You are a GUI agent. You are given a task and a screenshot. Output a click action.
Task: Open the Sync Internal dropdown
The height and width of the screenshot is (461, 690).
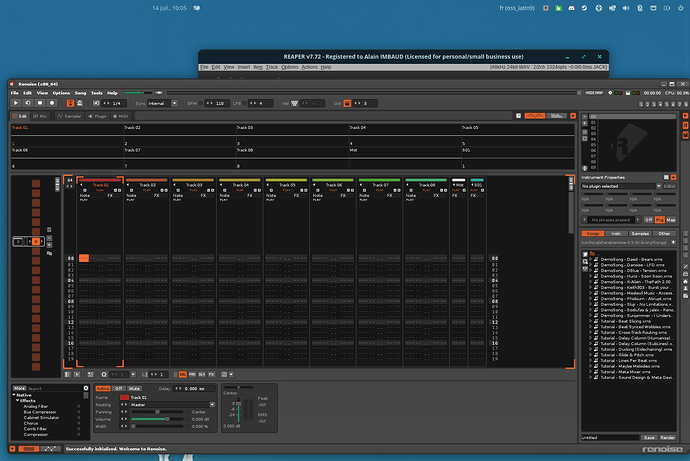tap(162, 103)
